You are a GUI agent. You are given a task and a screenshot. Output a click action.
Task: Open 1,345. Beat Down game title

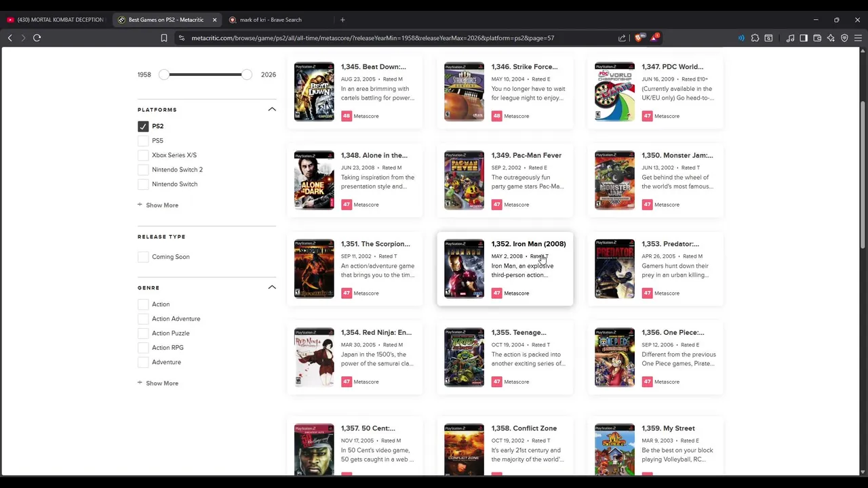pos(374,66)
